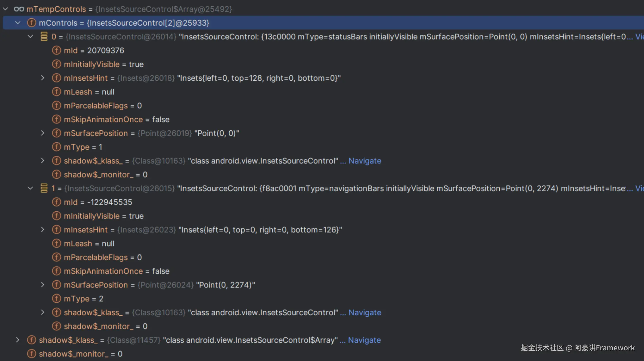Collapse the mTempControls watch node
The width and height of the screenshot is (644, 361).
[5, 9]
